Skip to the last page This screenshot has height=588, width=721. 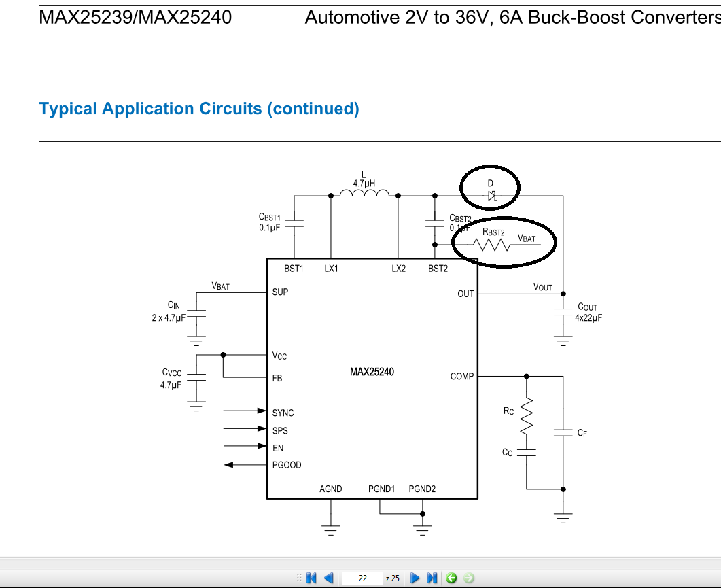point(432,577)
